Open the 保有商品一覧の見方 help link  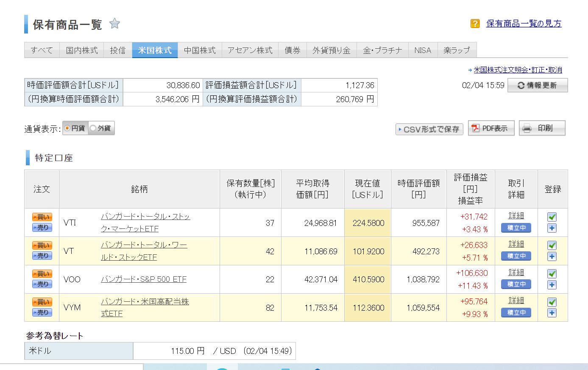(524, 24)
